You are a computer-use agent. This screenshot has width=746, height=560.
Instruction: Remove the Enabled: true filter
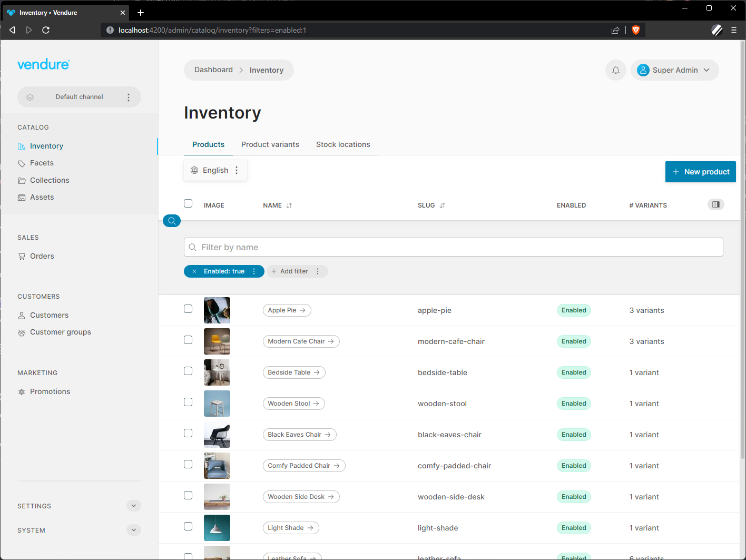coord(194,271)
